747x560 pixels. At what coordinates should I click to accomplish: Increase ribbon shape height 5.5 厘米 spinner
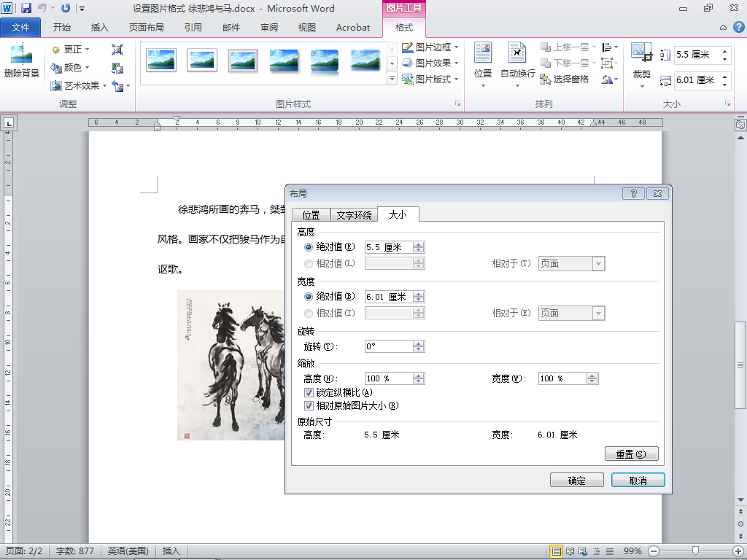(x=724, y=51)
